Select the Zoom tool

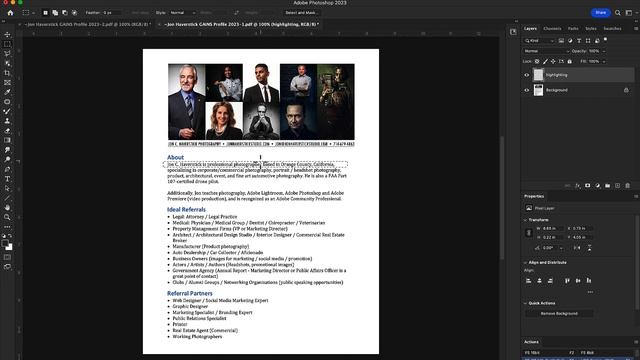(x=7, y=217)
